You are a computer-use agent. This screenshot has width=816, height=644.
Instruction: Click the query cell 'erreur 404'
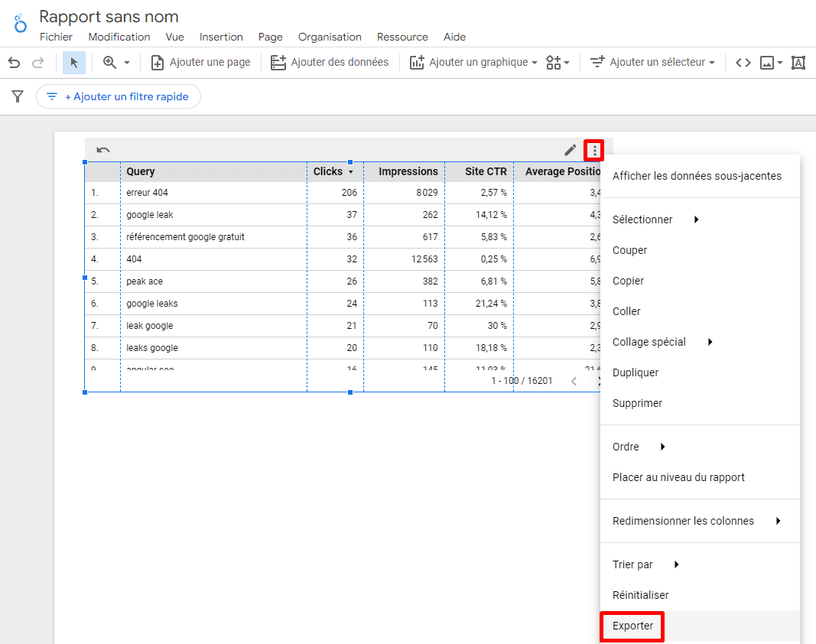pyautogui.click(x=148, y=193)
